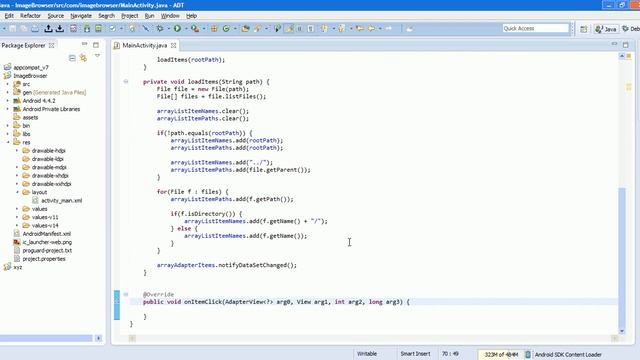Toggle Link with Editor in Package Explorer
The width and height of the screenshot is (640, 360).
tap(83, 58)
